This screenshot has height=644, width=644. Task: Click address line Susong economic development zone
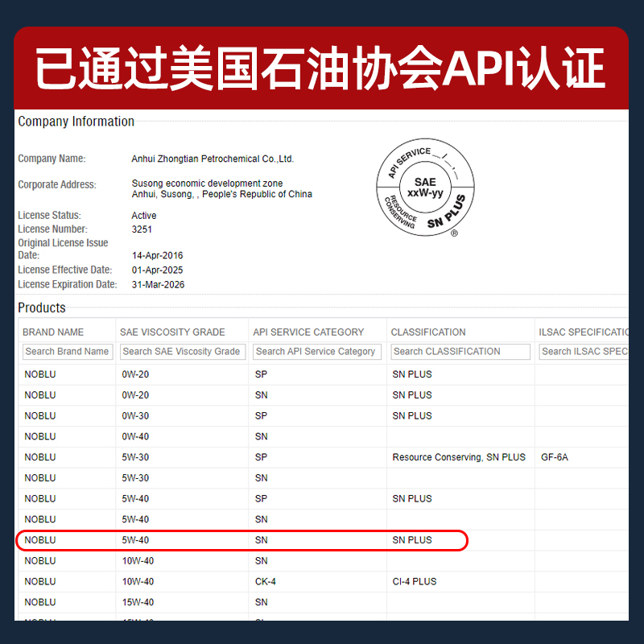click(x=207, y=184)
